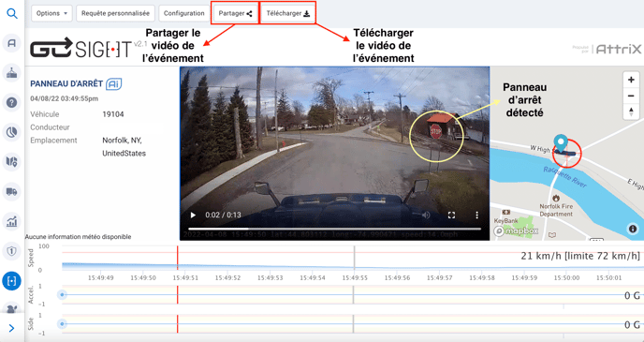
Task: Enter fullscreen video mode
Action: pos(451,215)
